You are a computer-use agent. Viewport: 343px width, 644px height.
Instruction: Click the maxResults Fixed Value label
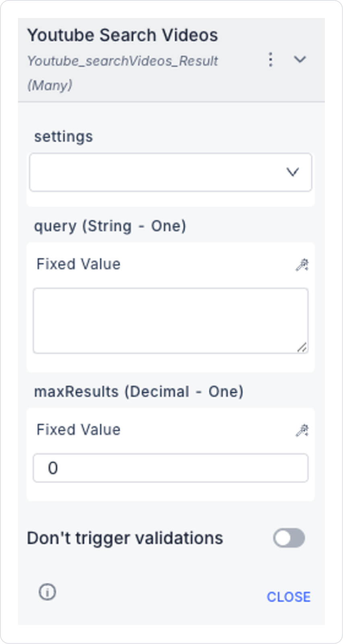tap(78, 429)
